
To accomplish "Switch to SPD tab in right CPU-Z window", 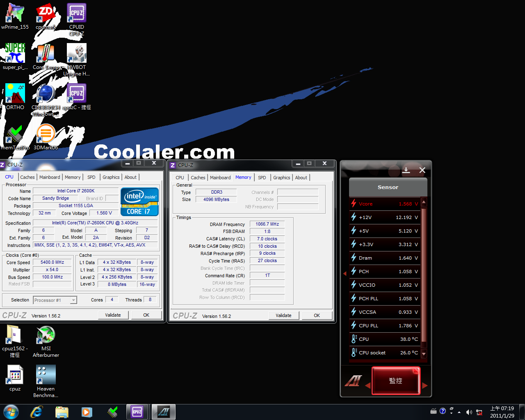I will [262, 178].
